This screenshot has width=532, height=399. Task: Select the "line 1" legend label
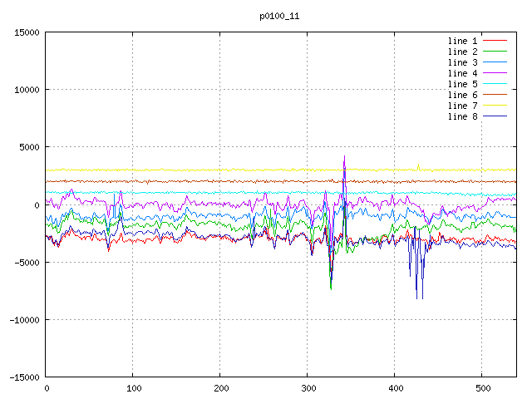pos(462,41)
